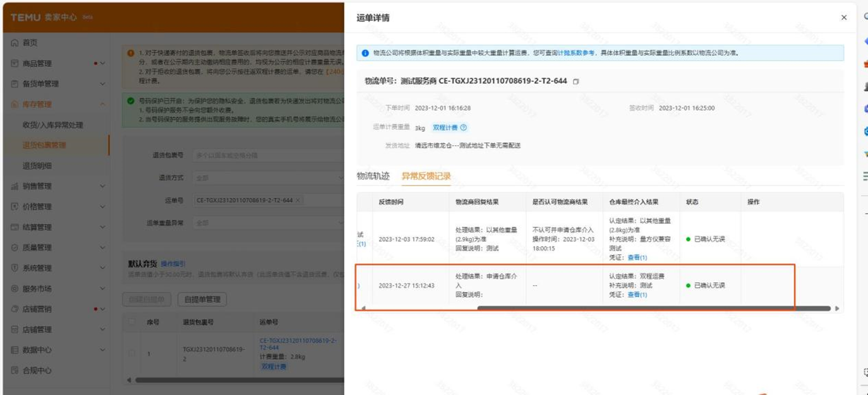Copy the logistics number with the copy icon
The width and height of the screenshot is (868, 395).
pos(576,81)
